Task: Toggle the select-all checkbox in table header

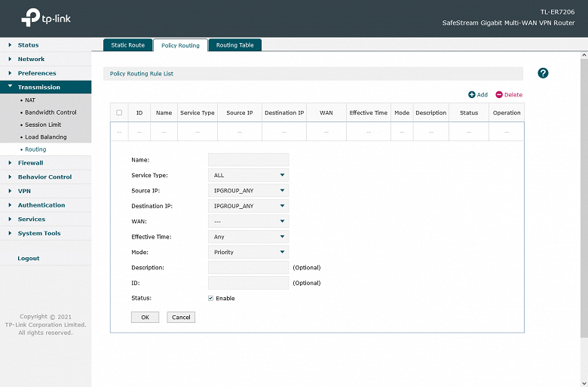Action: click(x=119, y=112)
